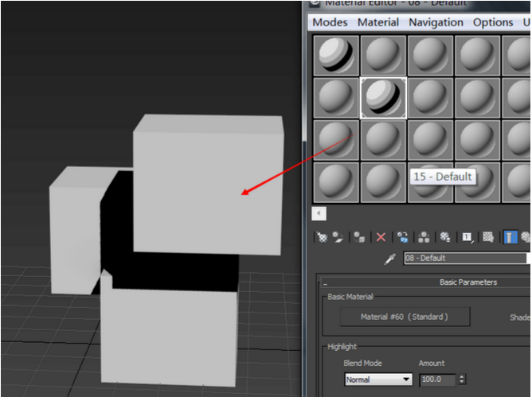Open the Navigation menu
Image resolution: width=532 pixels, height=397 pixels.
point(436,22)
